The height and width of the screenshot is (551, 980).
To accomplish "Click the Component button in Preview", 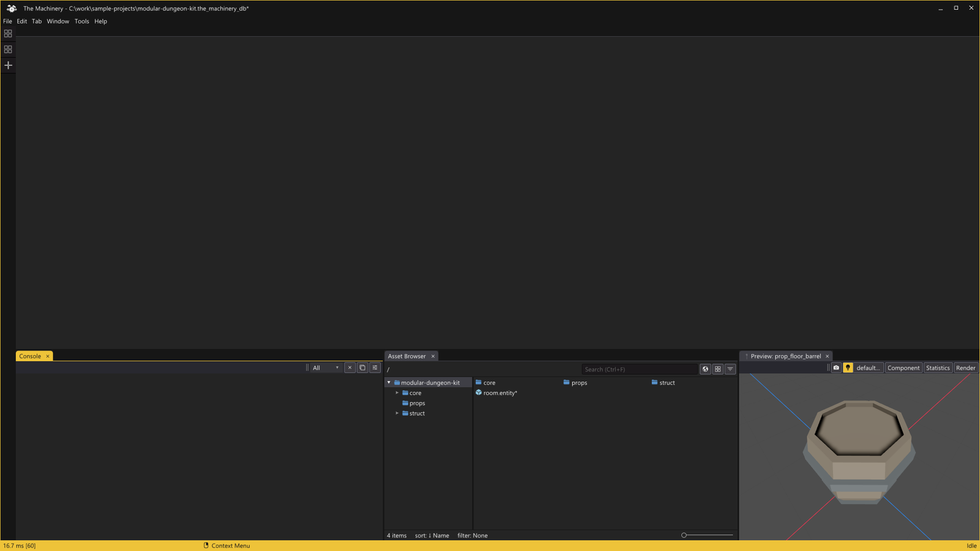I will click(903, 367).
